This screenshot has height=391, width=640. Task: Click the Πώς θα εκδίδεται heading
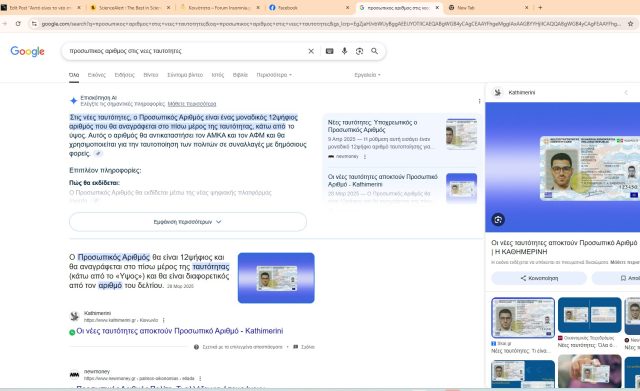(x=94, y=182)
